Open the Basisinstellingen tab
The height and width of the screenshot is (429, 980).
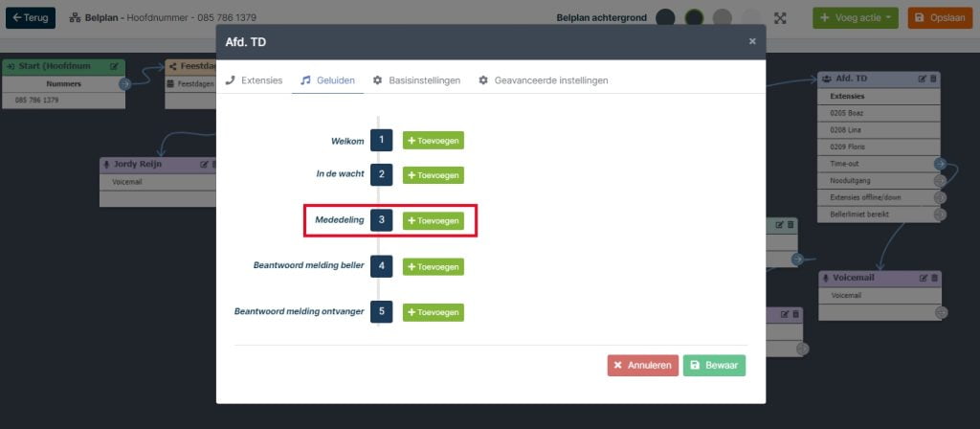pyautogui.click(x=417, y=80)
